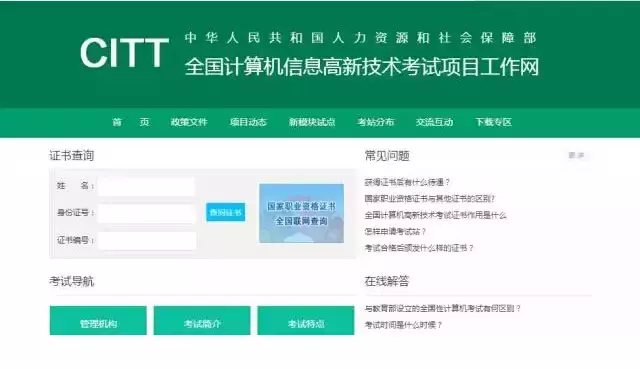The width and height of the screenshot is (640, 369).
Task: Open 交流互动 navigation item
Action: tap(434, 122)
